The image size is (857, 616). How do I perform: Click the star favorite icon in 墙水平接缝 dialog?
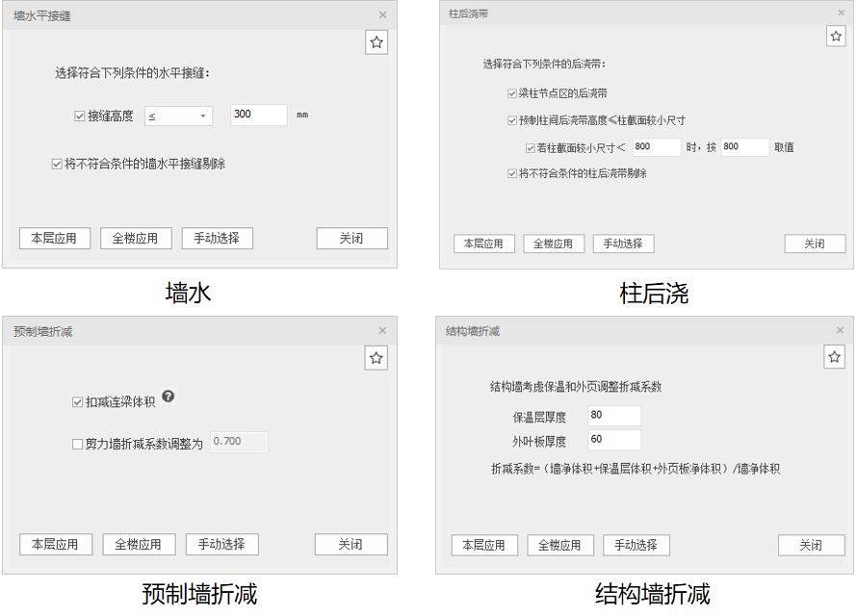(x=377, y=42)
